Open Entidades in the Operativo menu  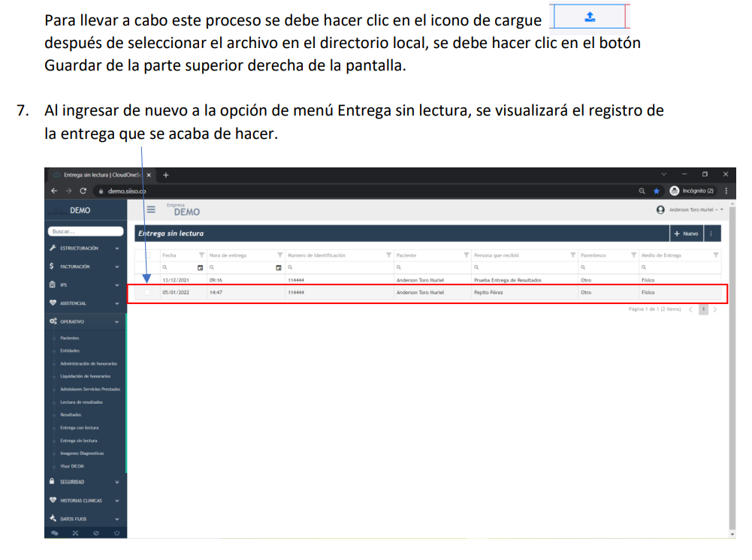tap(70, 351)
